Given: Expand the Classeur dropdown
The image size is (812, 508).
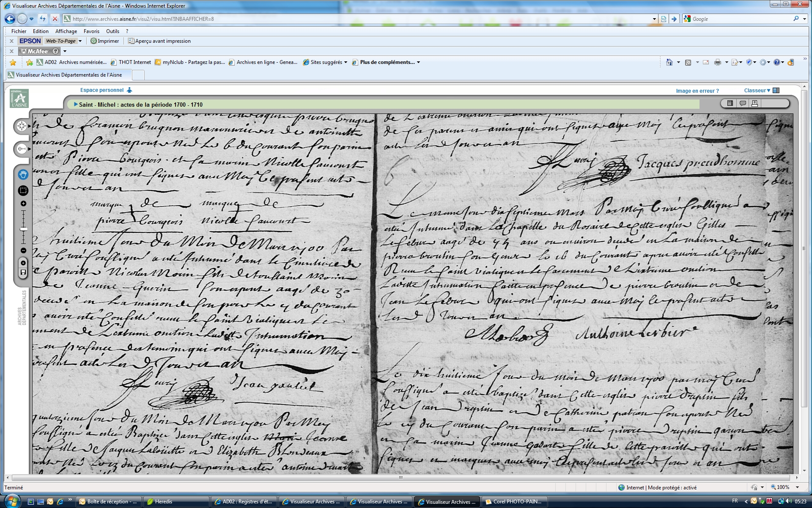Looking at the screenshot, I should [757, 90].
